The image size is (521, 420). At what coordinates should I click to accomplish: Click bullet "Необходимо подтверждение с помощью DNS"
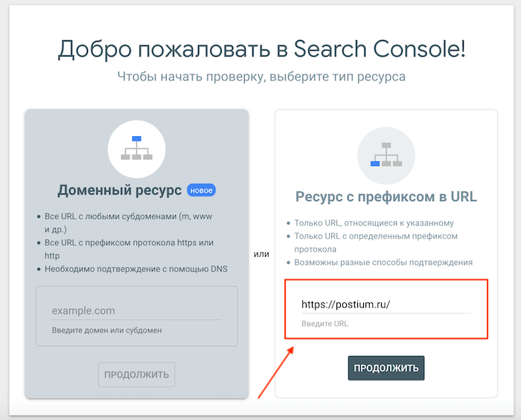click(136, 269)
